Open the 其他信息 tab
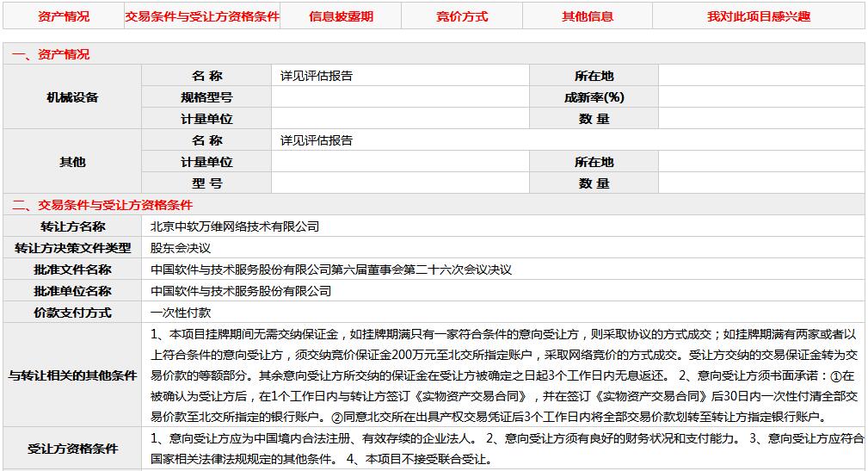The width and height of the screenshot is (868, 471). point(588,16)
